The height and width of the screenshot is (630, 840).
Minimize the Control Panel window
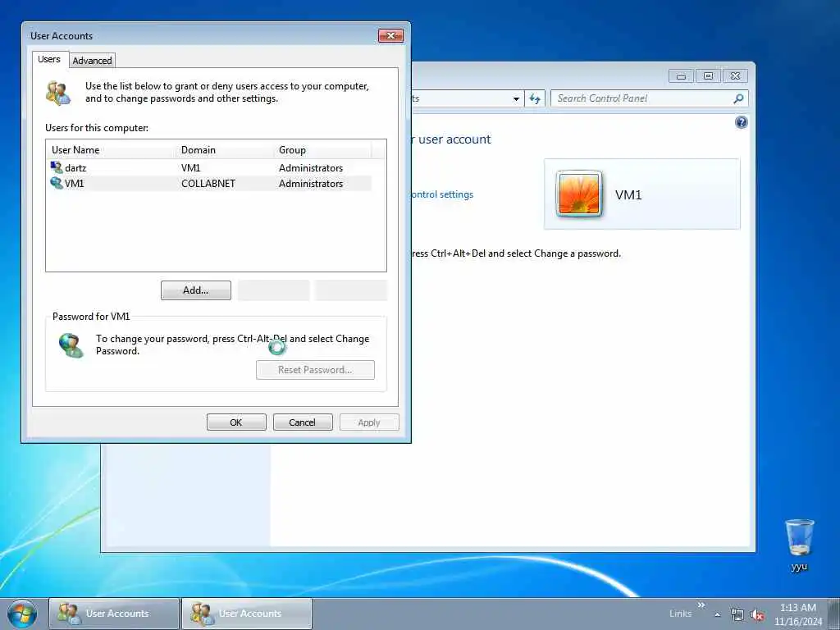(681, 76)
